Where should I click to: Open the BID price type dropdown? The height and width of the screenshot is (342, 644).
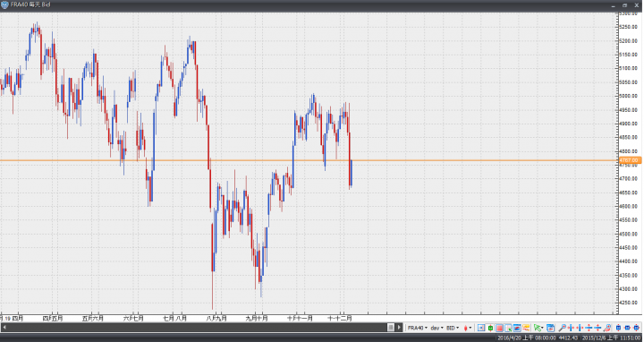pyautogui.click(x=453, y=328)
